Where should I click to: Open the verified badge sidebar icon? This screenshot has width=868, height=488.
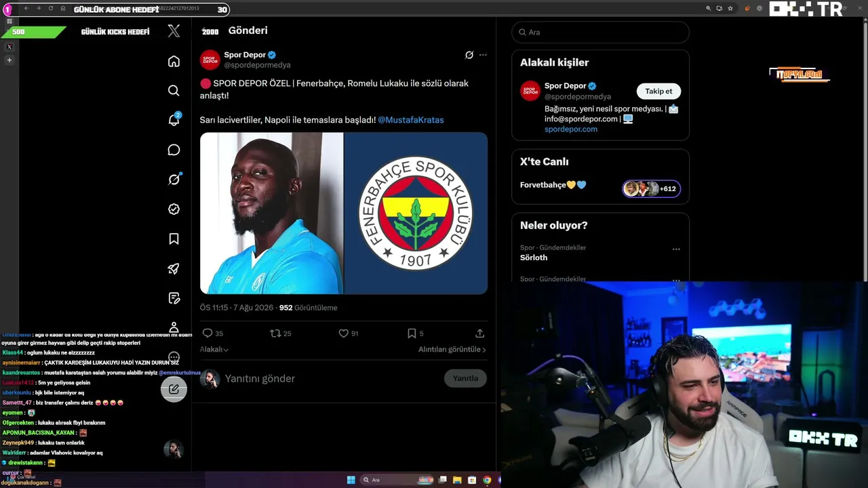[x=174, y=209]
